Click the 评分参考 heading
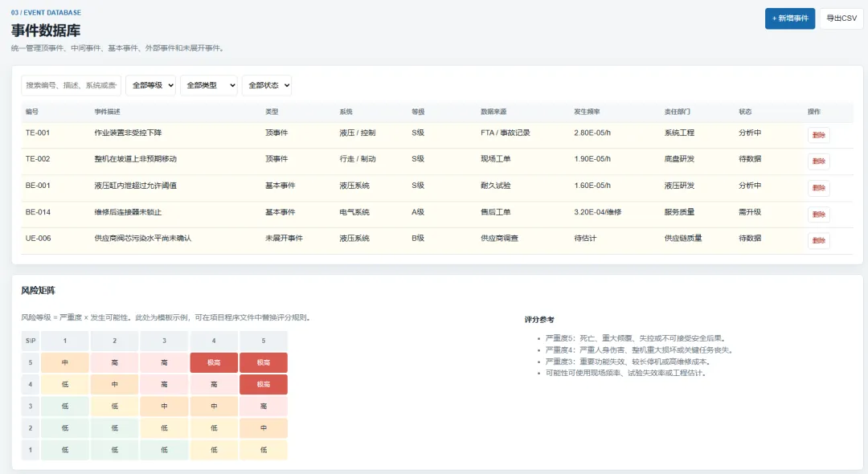868x474 pixels. tap(539, 320)
